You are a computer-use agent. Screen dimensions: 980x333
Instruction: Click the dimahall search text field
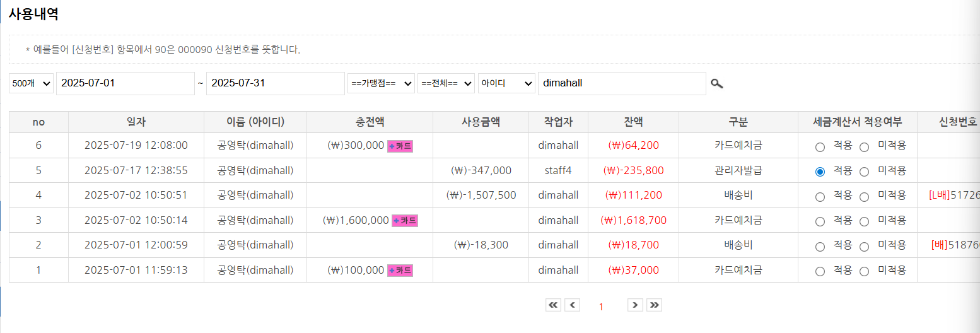tap(621, 83)
